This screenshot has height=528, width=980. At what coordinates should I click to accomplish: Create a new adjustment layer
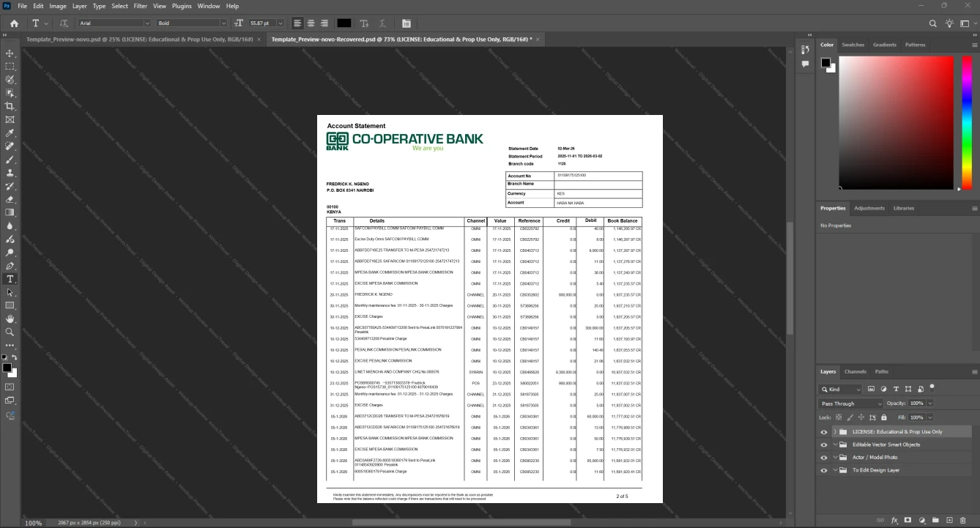coord(922,520)
